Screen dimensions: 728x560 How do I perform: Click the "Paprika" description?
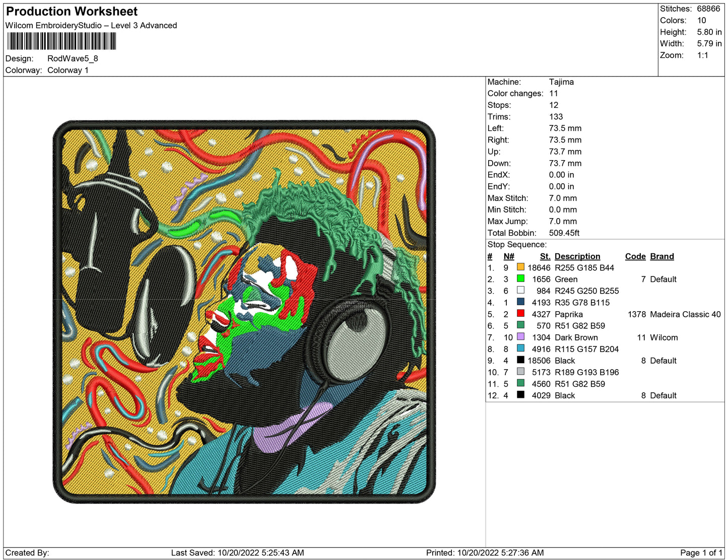pyautogui.click(x=569, y=314)
